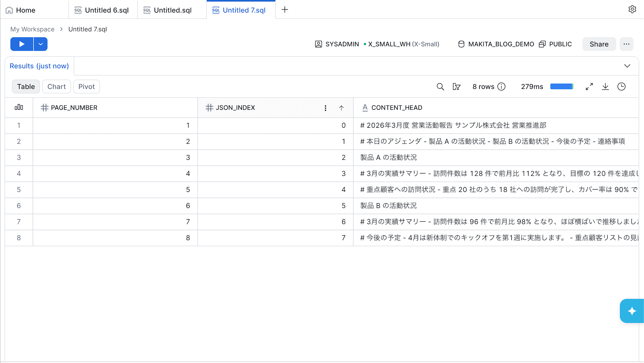Click the Share button
The width and height of the screenshot is (644, 363).
point(599,44)
